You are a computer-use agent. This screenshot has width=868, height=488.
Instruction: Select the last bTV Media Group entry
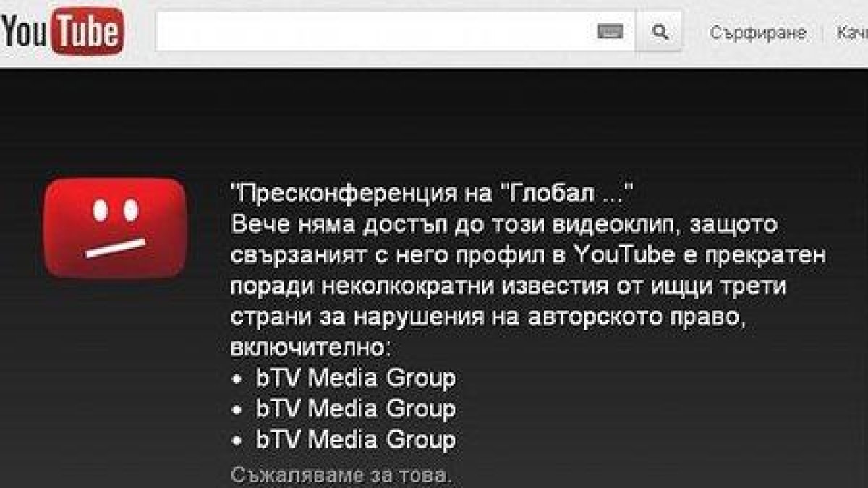click(356, 440)
